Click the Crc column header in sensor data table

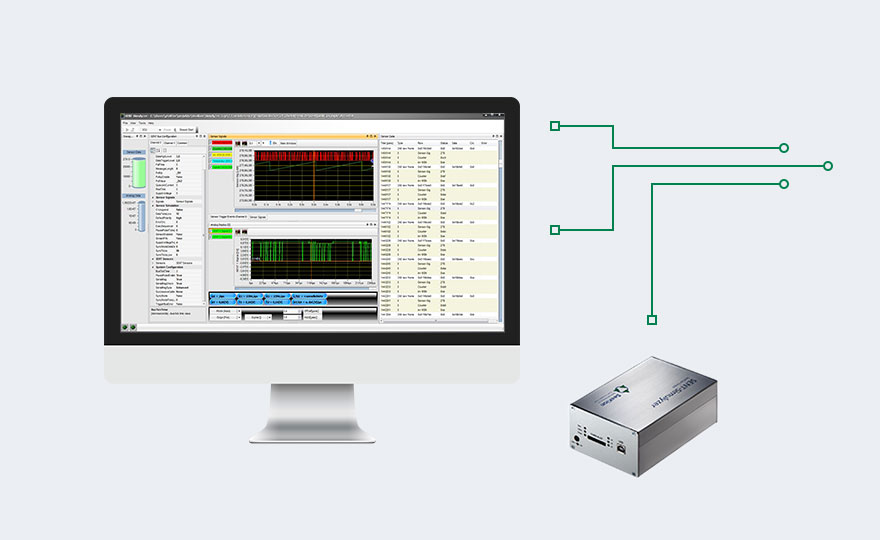click(x=472, y=143)
